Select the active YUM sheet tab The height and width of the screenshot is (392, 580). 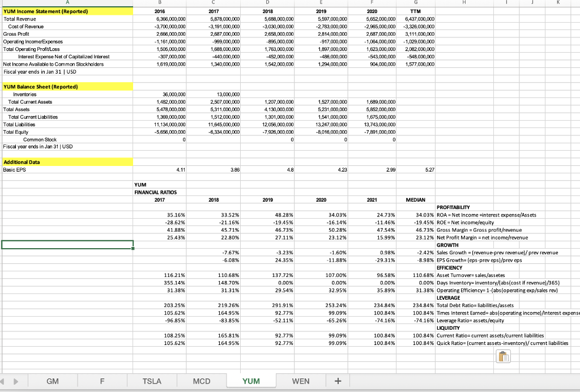point(251,381)
